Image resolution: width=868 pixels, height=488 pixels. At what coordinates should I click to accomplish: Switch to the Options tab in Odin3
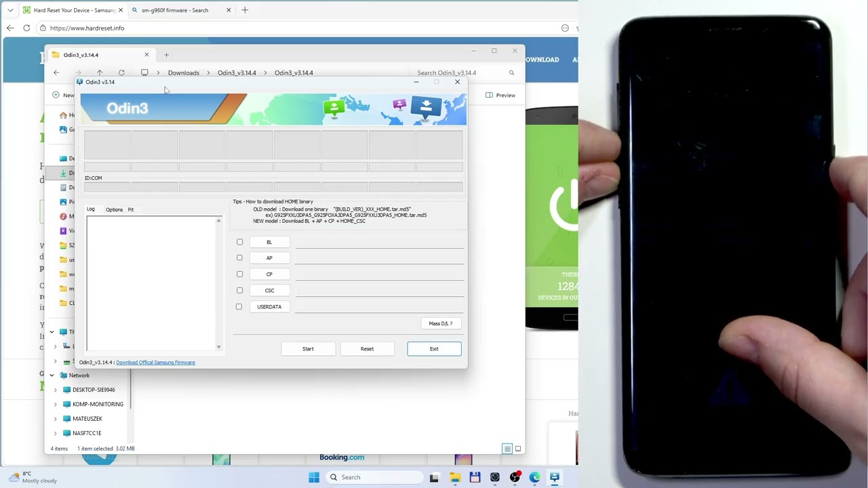pyautogui.click(x=114, y=209)
